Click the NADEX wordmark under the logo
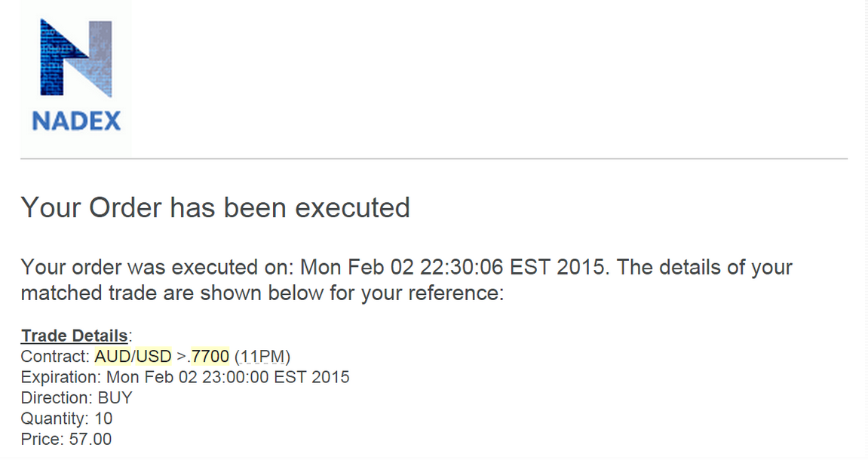The width and height of the screenshot is (868, 460). 76,121
